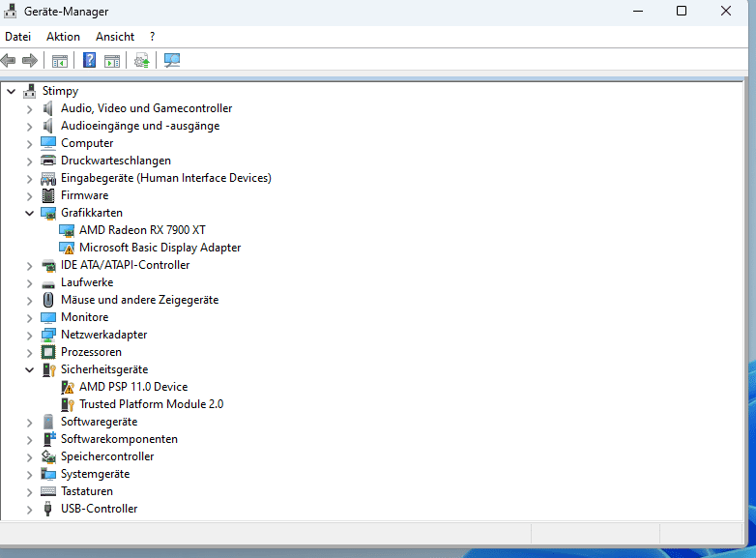This screenshot has width=756, height=558.
Task: Click the Netzwerkadapter category icon
Action: pos(48,335)
